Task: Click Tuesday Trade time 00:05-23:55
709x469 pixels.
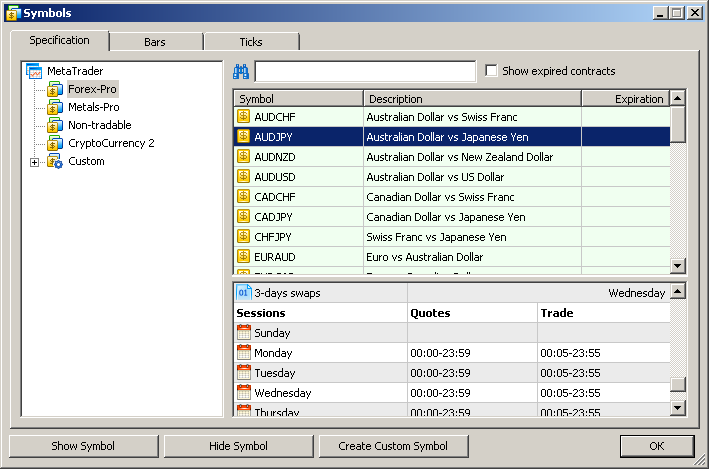Action: pyautogui.click(x=570, y=373)
